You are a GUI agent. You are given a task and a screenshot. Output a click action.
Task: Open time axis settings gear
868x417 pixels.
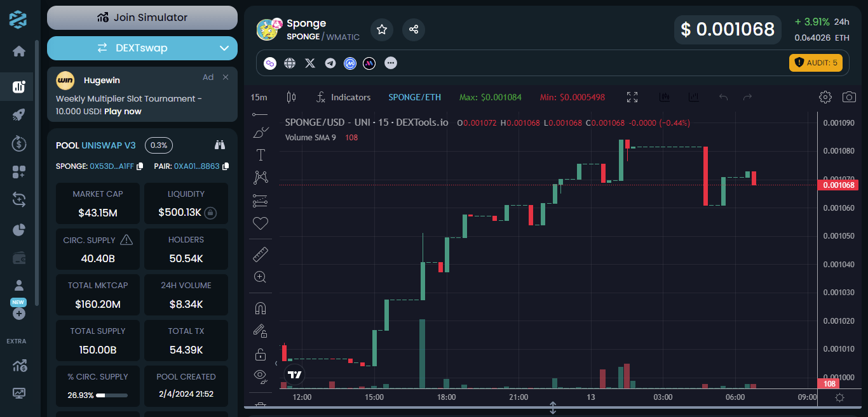839,397
